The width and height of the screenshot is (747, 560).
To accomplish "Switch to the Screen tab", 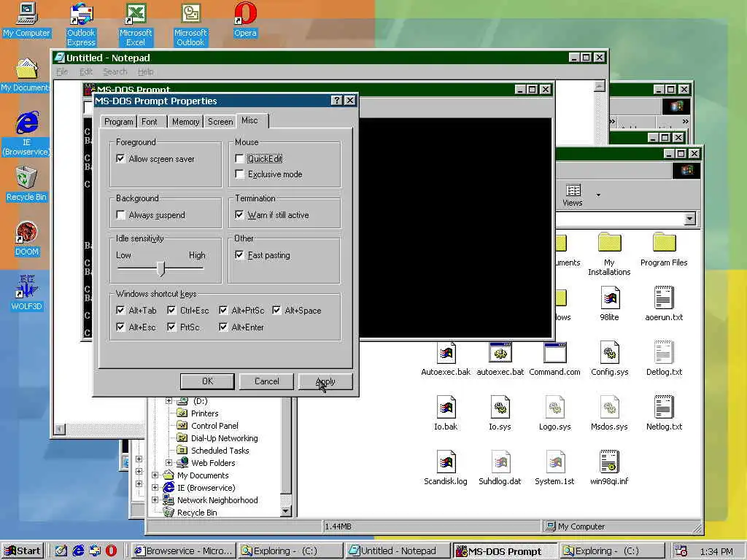I will (220, 122).
